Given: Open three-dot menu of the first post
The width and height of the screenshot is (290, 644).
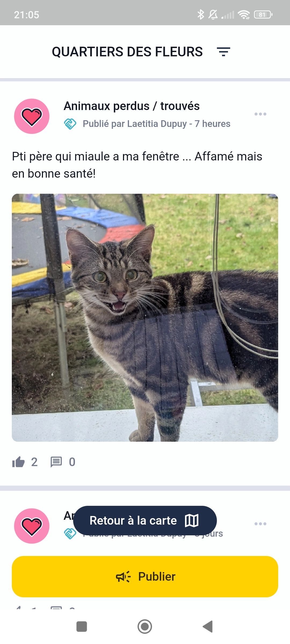Looking at the screenshot, I should pos(260,114).
